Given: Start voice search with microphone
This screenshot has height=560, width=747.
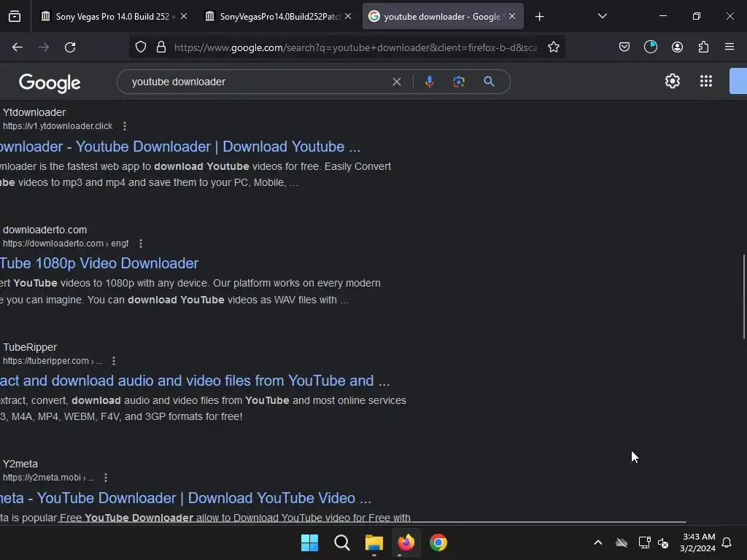Looking at the screenshot, I should pyautogui.click(x=430, y=82).
